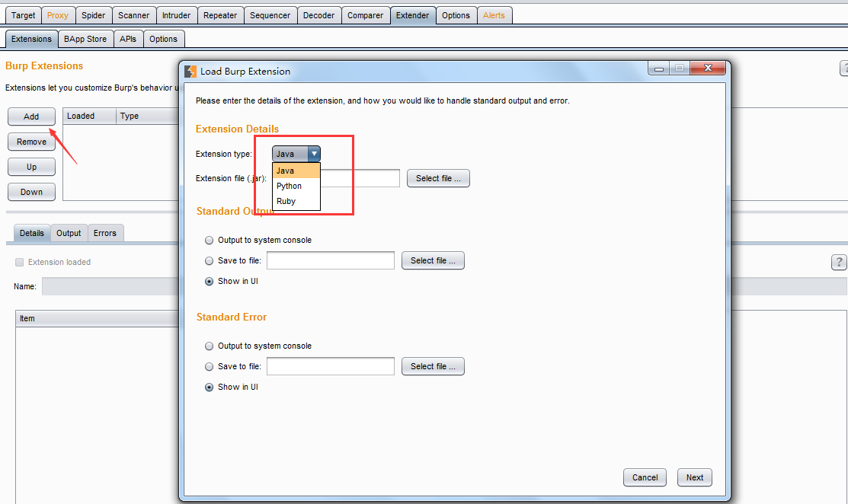
Task: Open help icon beside details panel
Action: click(x=838, y=263)
